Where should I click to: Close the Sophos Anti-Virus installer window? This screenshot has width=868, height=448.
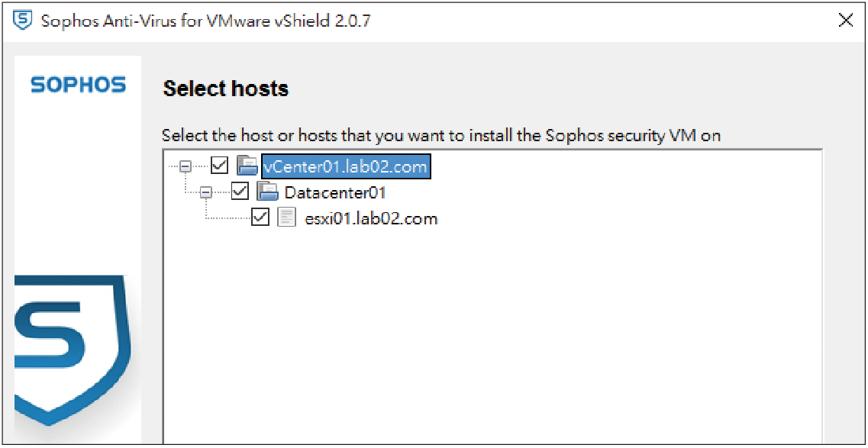pyautogui.click(x=846, y=21)
